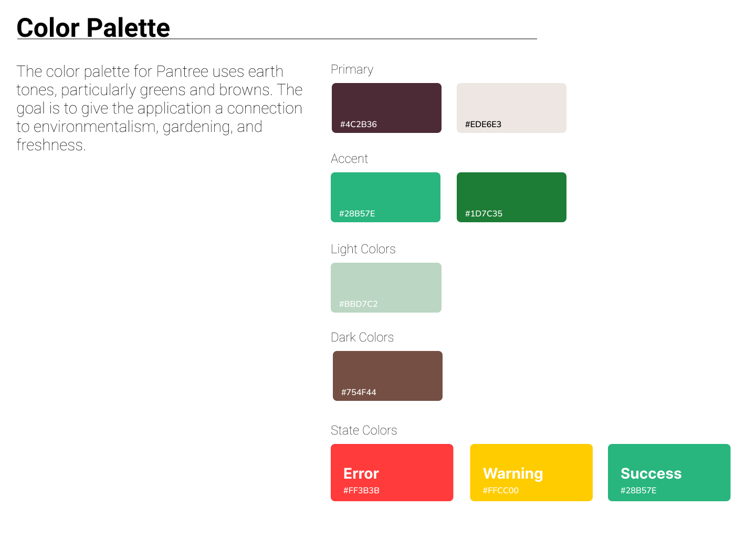
Task: Click the horizontal rule under the title
Action: point(277,39)
